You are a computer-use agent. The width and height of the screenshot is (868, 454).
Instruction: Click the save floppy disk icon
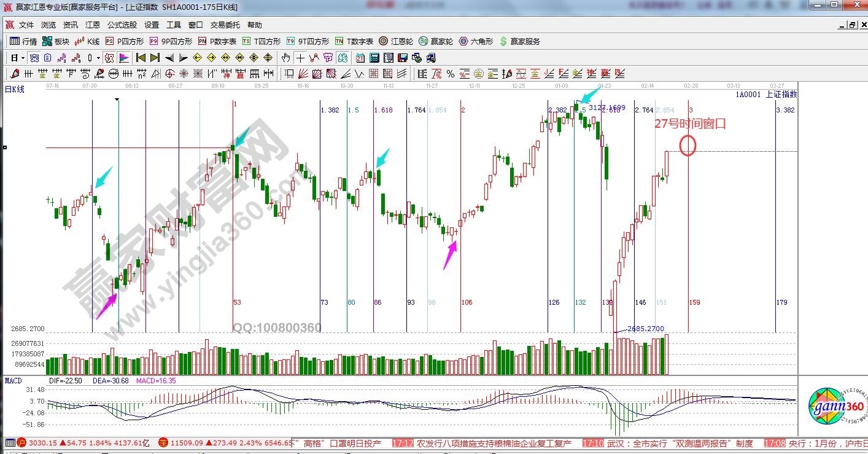pos(403,58)
